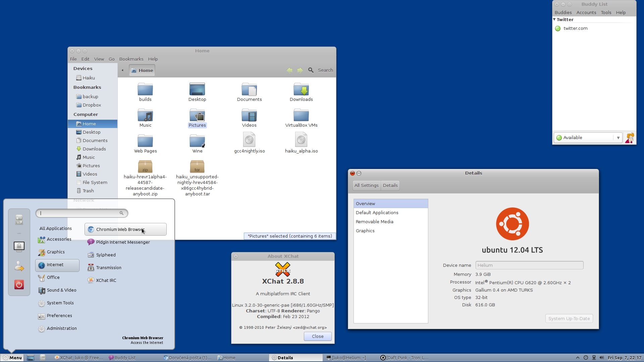Show desktop via panel launcher icon

[31, 358]
